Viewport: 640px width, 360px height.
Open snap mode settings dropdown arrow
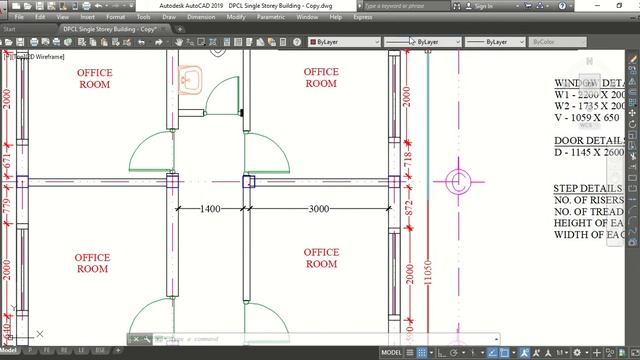pyautogui.click(x=431, y=352)
